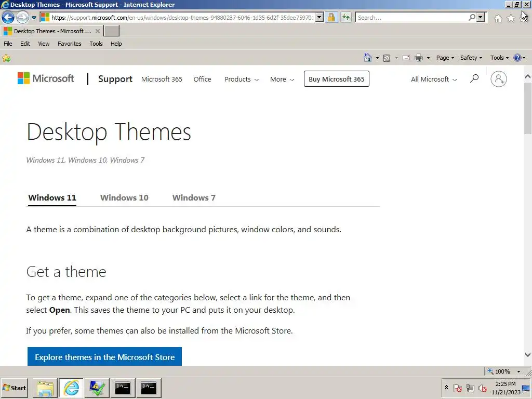
Task: Click the browser Forward arrow button
Action: [x=22, y=17]
